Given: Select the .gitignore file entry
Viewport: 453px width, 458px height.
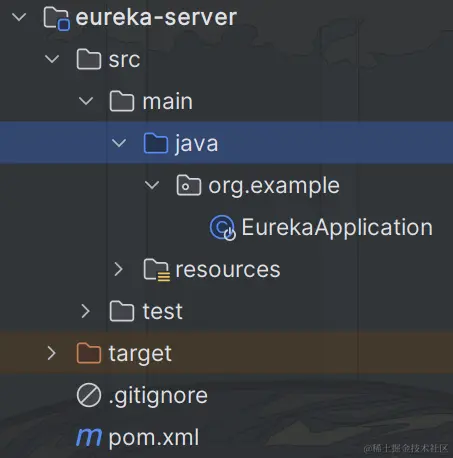Looking at the screenshot, I should click(x=158, y=396).
